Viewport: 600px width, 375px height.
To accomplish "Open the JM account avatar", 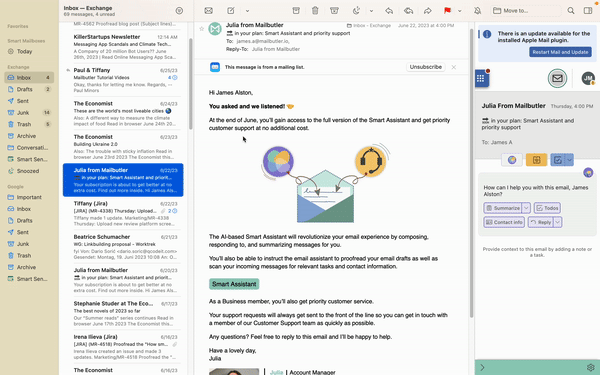I will tap(588, 78).
